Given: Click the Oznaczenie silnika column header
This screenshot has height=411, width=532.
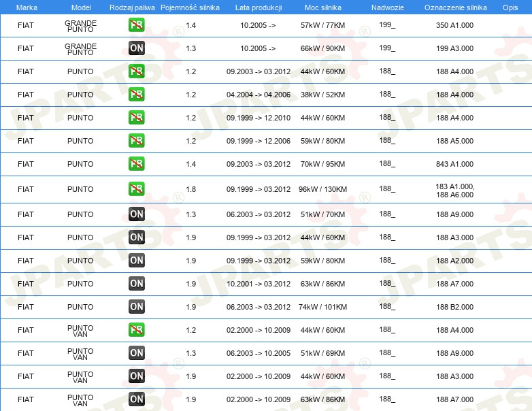Looking at the screenshot, I should pyautogui.click(x=455, y=7).
